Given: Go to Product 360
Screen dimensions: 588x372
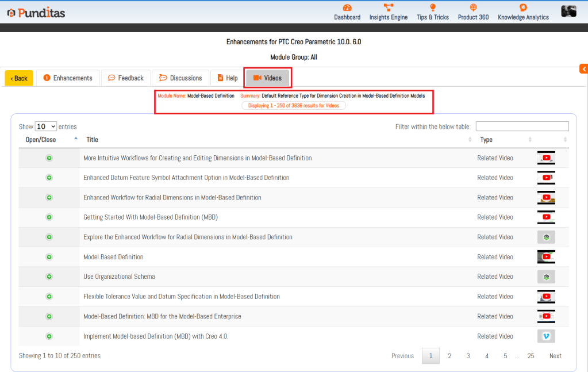Looking at the screenshot, I should coord(473,12).
